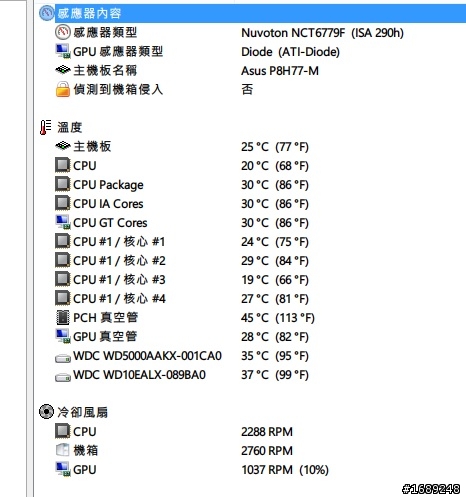The width and height of the screenshot is (466, 497).
Task: Select the CPU #1 / 核心 #2 label
Action: 119,261
